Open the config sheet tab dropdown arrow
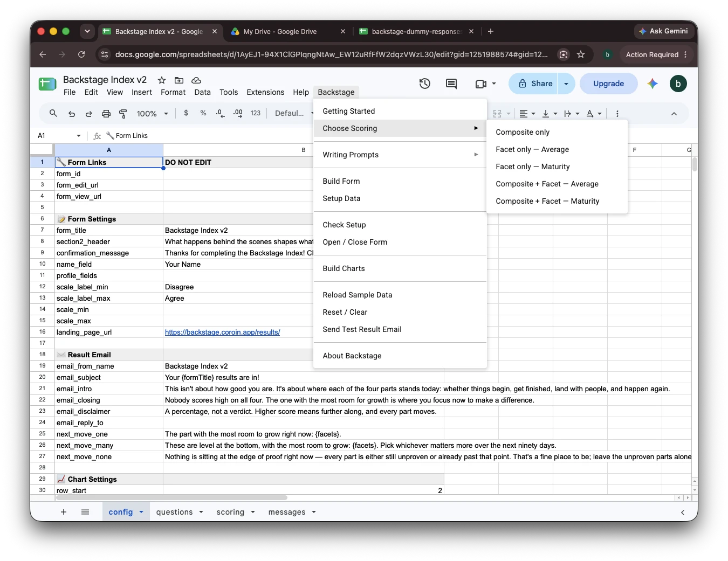Image resolution: width=728 pixels, height=561 pixels. (x=141, y=512)
